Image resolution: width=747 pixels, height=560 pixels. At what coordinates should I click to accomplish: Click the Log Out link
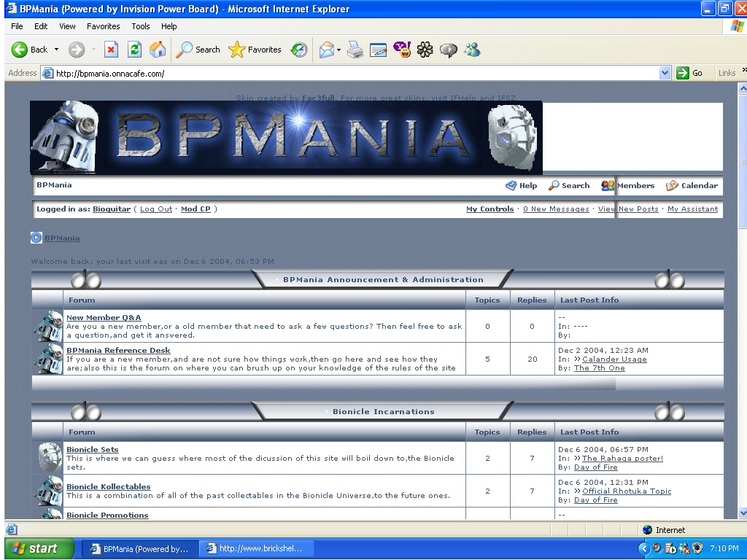click(x=155, y=209)
